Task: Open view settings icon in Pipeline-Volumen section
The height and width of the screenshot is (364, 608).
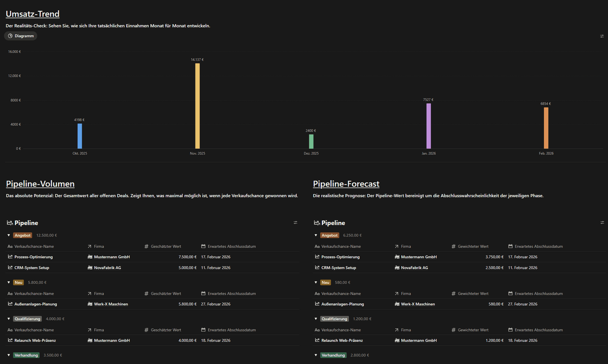Action: [x=295, y=223]
